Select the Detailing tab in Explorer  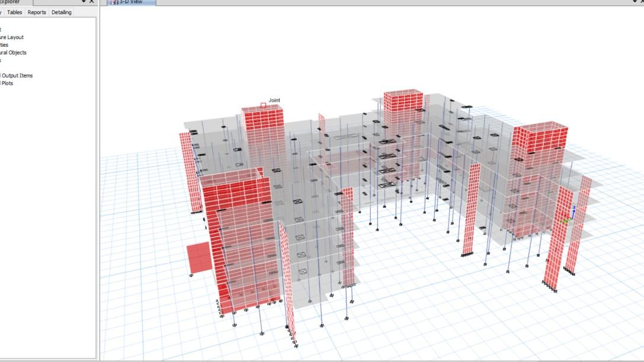tap(61, 12)
